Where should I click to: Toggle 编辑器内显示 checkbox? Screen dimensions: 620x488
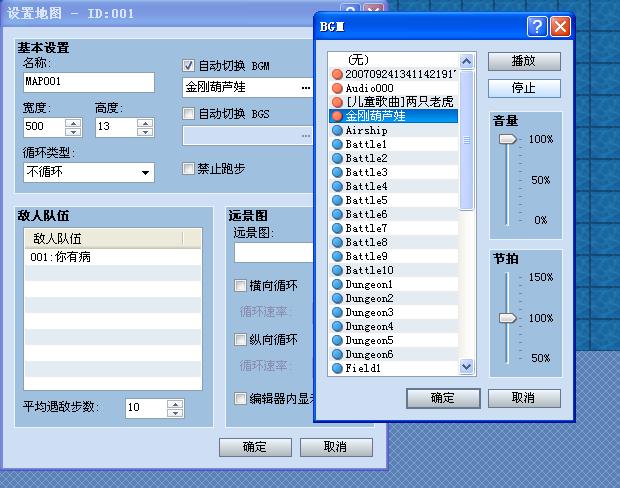240,398
